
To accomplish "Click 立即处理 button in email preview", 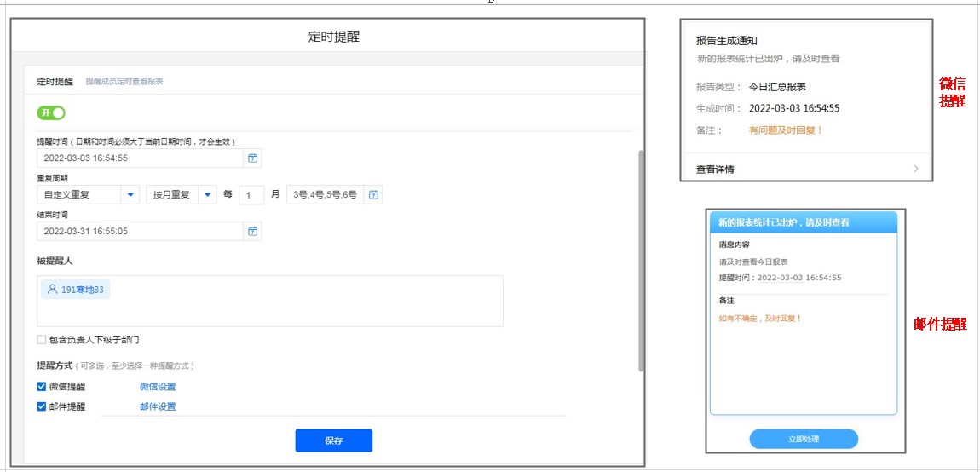I will [803, 439].
